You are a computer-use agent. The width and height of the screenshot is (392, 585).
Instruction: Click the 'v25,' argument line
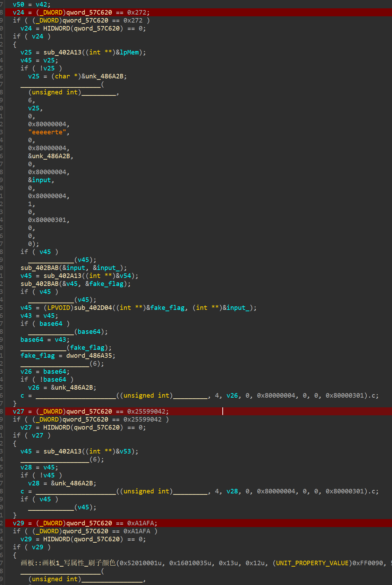(x=35, y=108)
